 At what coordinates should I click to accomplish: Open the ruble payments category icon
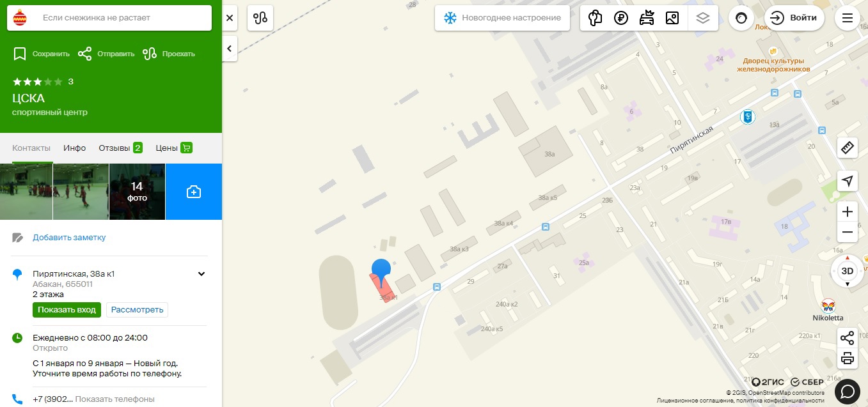click(x=620, y=18)
